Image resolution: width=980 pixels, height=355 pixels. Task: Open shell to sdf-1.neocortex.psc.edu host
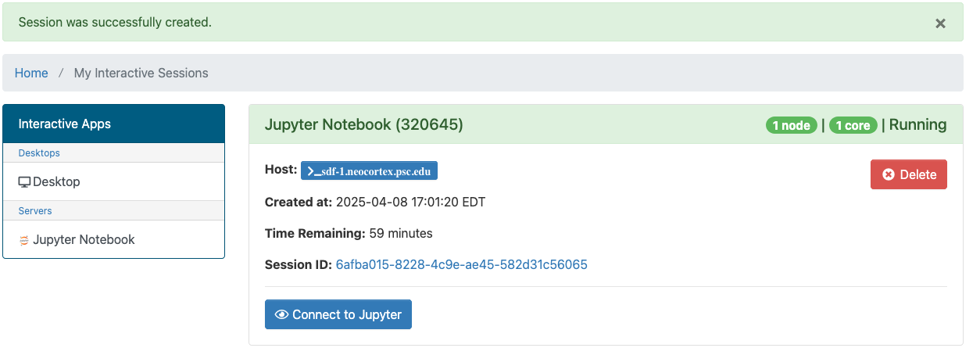coord(369,171)
